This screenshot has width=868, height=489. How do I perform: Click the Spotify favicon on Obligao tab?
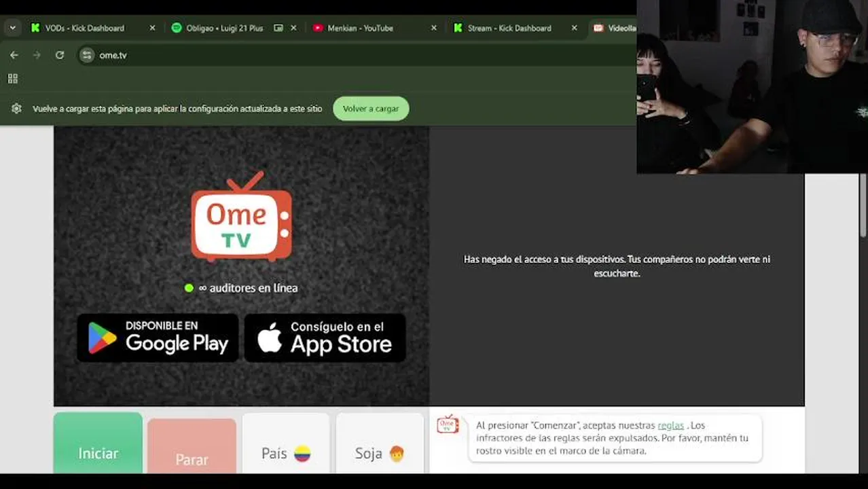177,28
